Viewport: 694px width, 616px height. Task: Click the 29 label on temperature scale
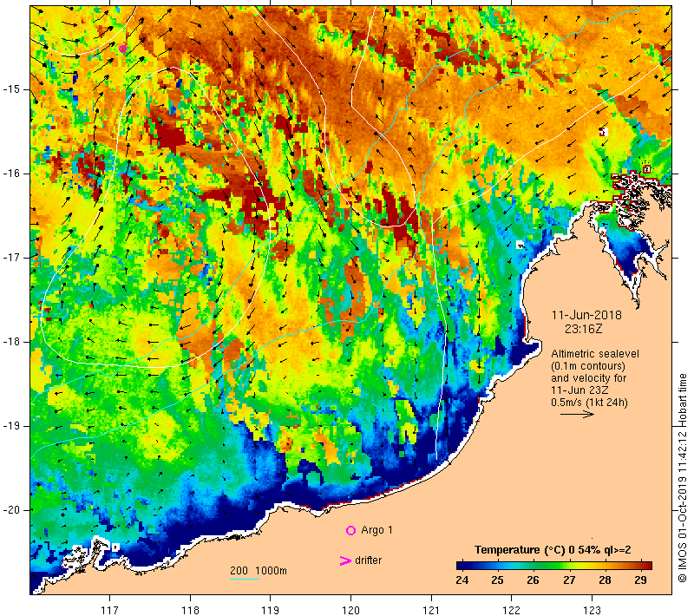[x=640, y=580]
